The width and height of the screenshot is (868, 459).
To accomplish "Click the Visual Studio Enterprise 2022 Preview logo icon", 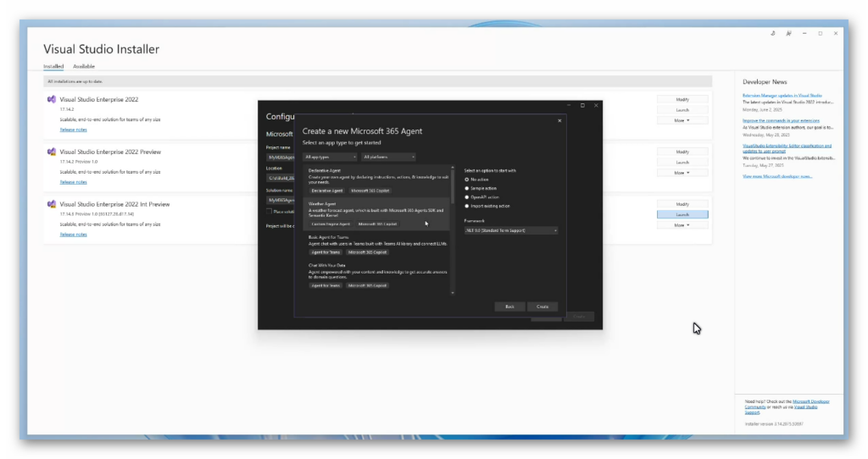I will (x=52, y=152).
